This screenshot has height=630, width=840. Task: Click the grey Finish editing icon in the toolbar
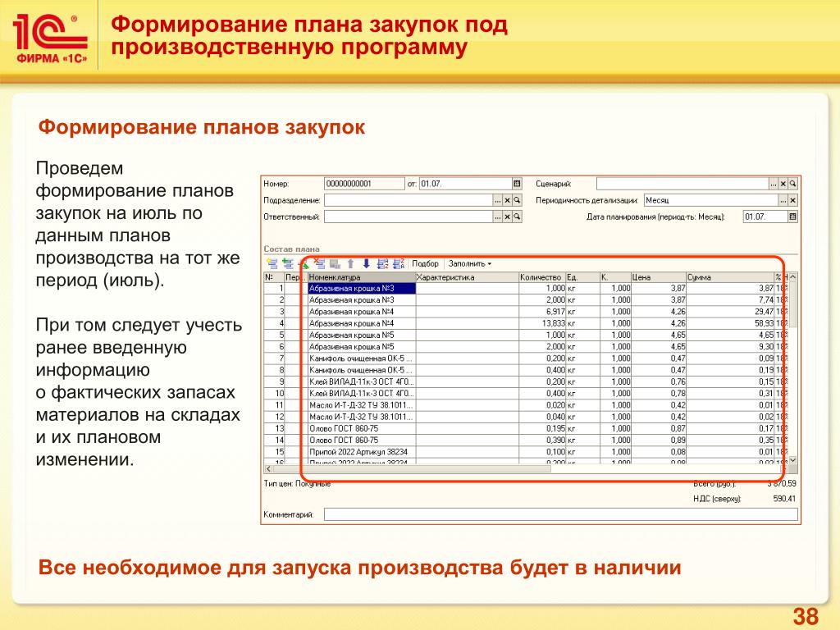pyautogui.click(x=336, y=264)
